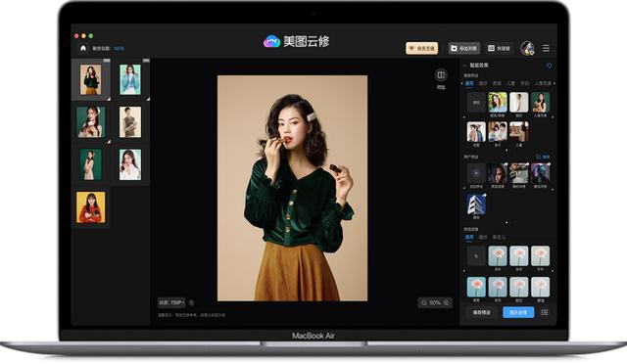Select the first blue highlighted preset tab
627x364 pixels.
pos(469,83)
